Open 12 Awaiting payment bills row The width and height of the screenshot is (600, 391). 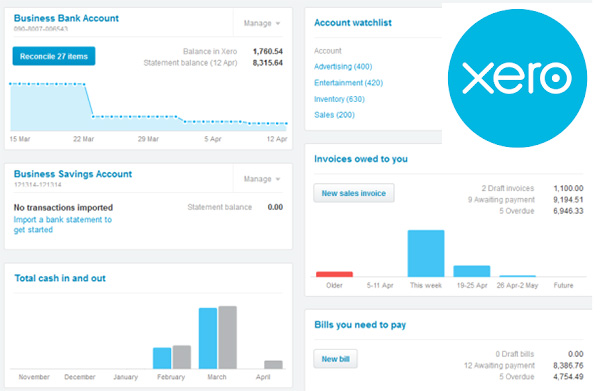[x=523, y=365]
